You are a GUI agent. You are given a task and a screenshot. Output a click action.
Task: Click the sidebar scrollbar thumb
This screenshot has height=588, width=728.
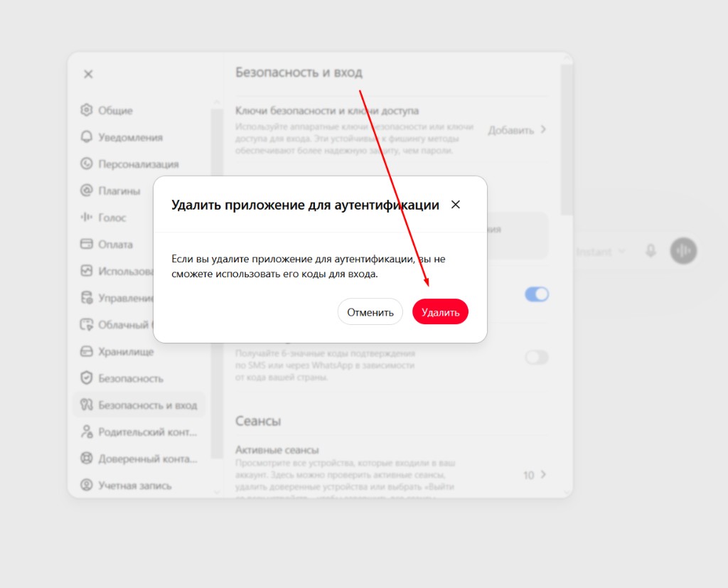(217, 284)
